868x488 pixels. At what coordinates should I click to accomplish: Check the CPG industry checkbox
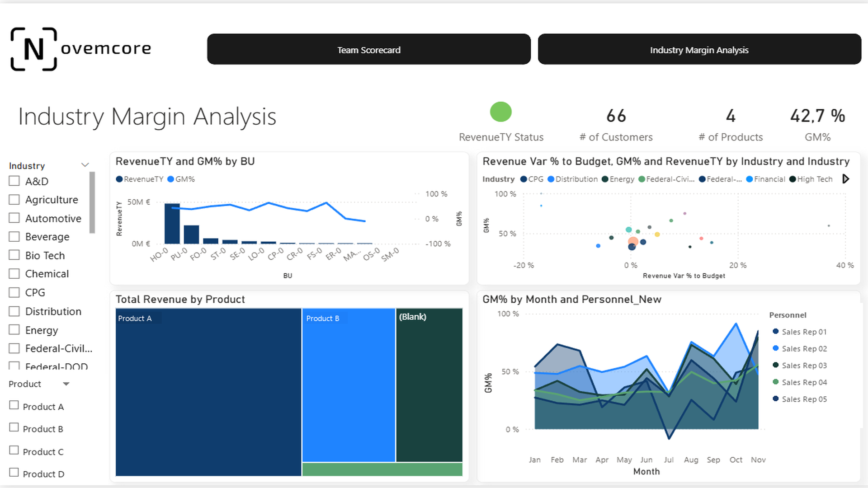tap(14, 292)
